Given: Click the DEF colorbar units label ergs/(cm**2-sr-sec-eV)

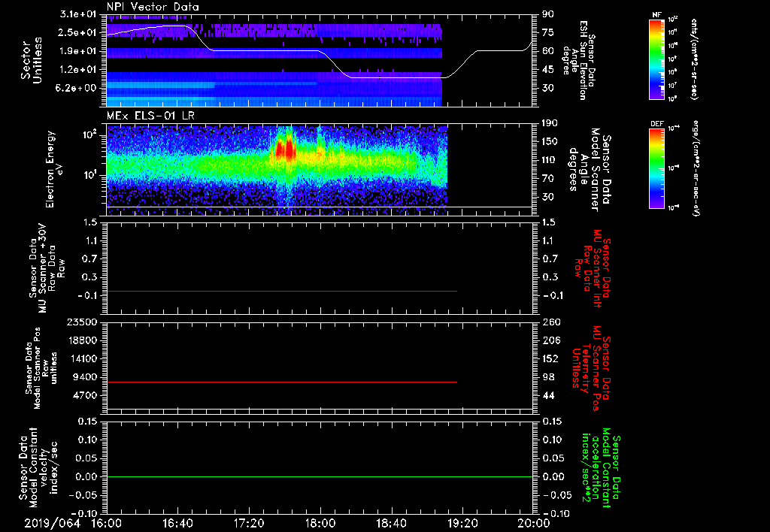Looking at the screenshot, I should click(696, 168).
